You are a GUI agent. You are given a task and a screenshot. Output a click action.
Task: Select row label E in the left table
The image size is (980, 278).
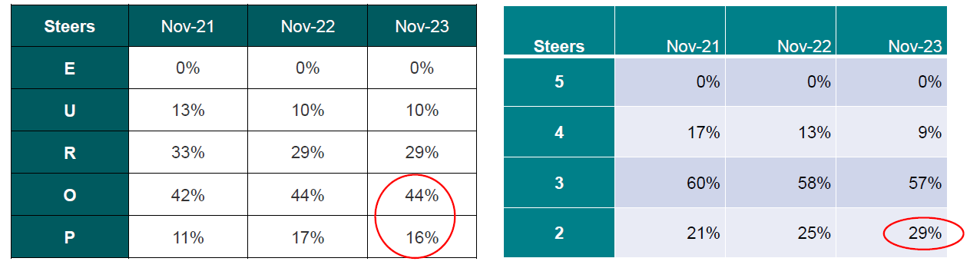tap(70, 68)
